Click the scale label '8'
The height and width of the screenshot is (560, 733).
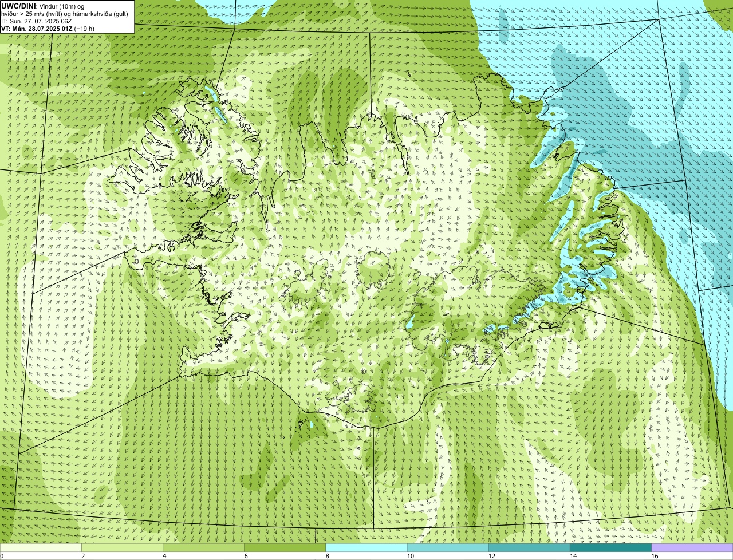point(327,556)
